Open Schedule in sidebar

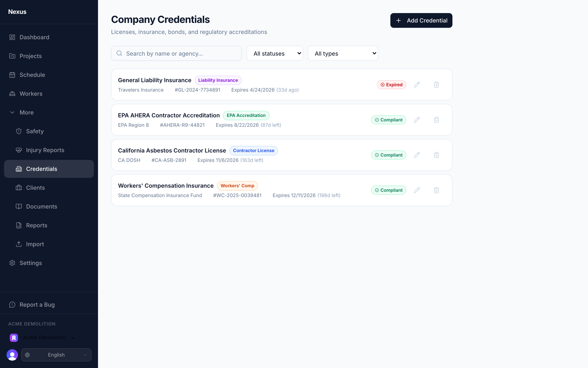coord(49,75)
